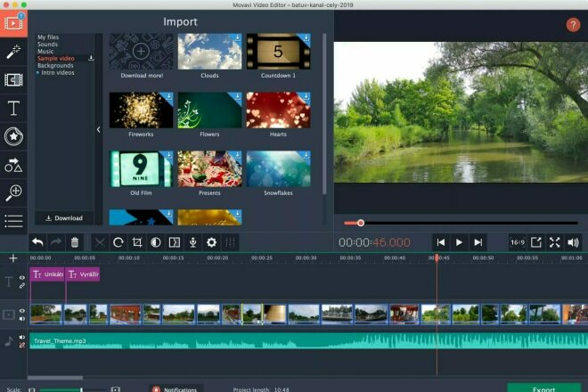Open the More Tools list tab
The image size is (588, 392).
pos(13,221)
